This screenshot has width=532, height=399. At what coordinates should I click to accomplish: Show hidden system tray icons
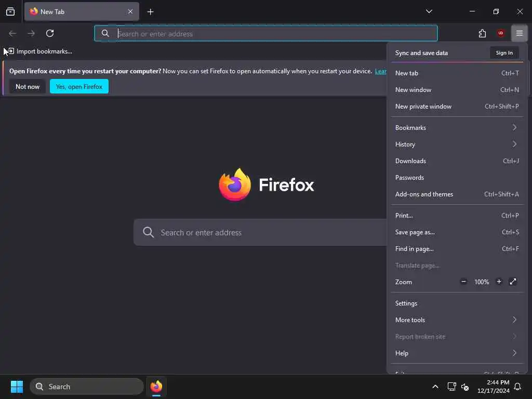(435, 387)
